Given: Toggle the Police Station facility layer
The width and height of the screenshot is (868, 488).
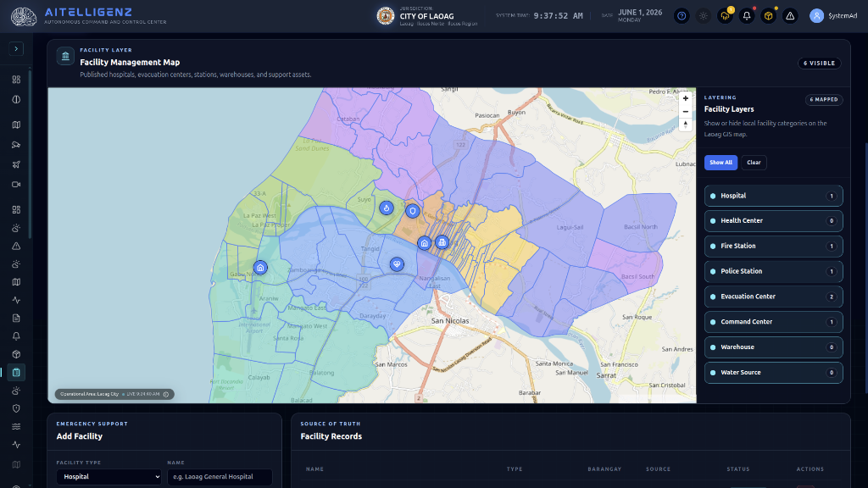Looking at the screenshot, I should [x=773, y=272].
